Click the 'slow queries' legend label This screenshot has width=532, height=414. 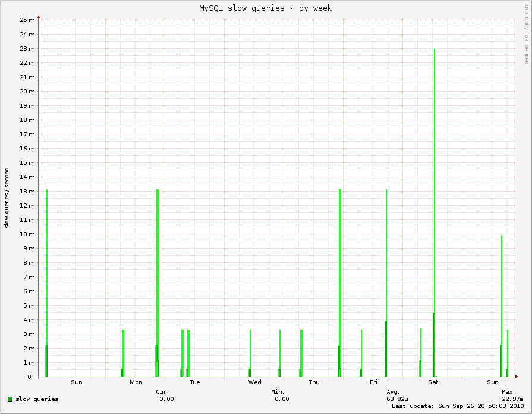[x=37, y=399]
